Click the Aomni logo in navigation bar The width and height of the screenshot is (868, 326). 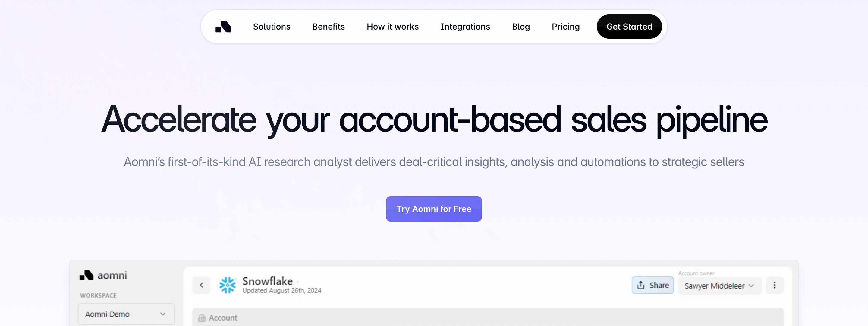tap(223, 27)
